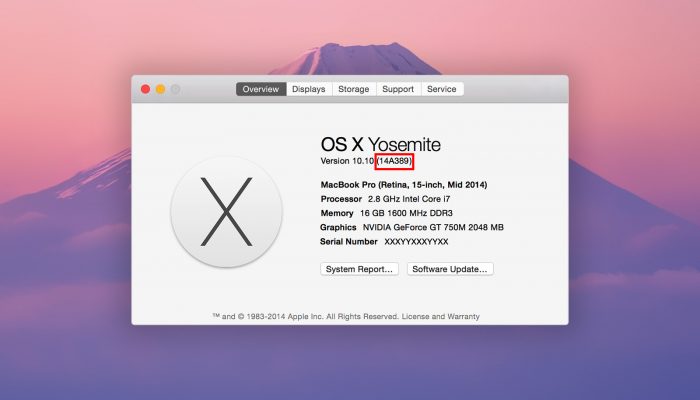
Task: Open the License and Warranty link
Action: coord(440,316)
